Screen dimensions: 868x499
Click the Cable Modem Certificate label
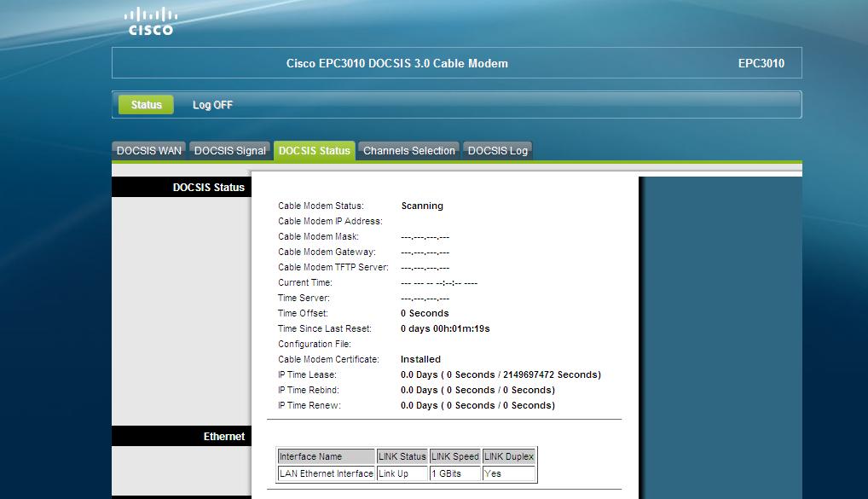[328, 359]
